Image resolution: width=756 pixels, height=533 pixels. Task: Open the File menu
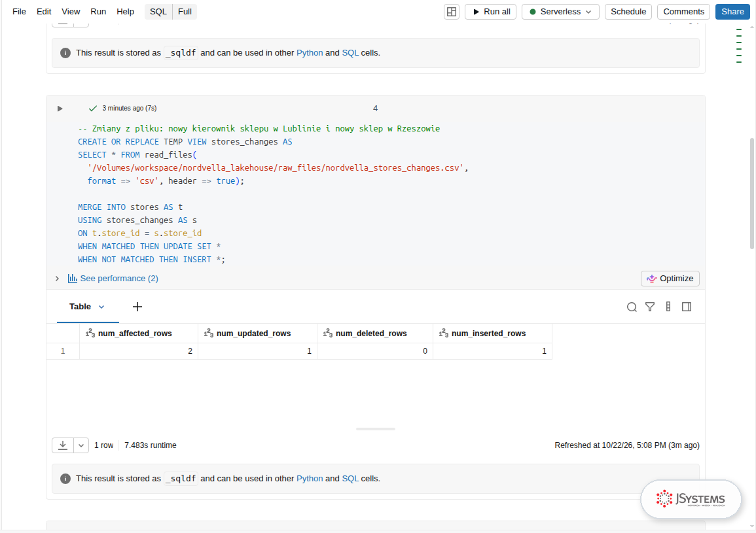[x=19, y=12]
